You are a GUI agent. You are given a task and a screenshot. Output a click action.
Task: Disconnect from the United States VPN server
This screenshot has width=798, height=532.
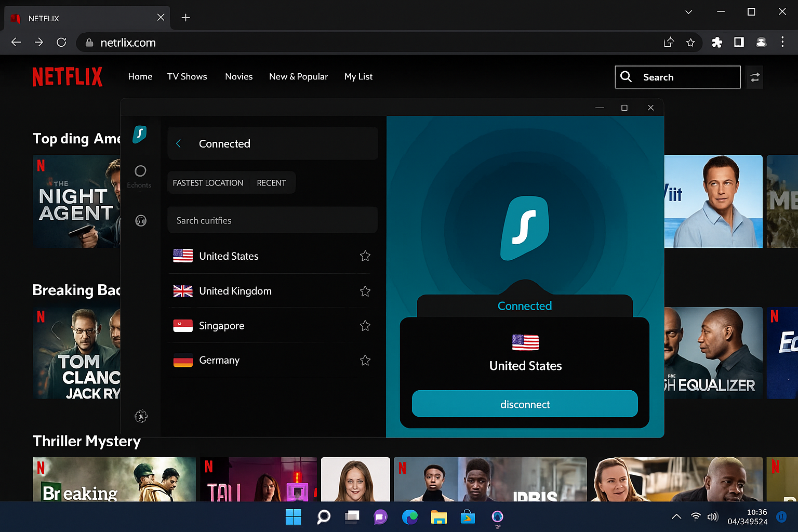click(525, 404)
